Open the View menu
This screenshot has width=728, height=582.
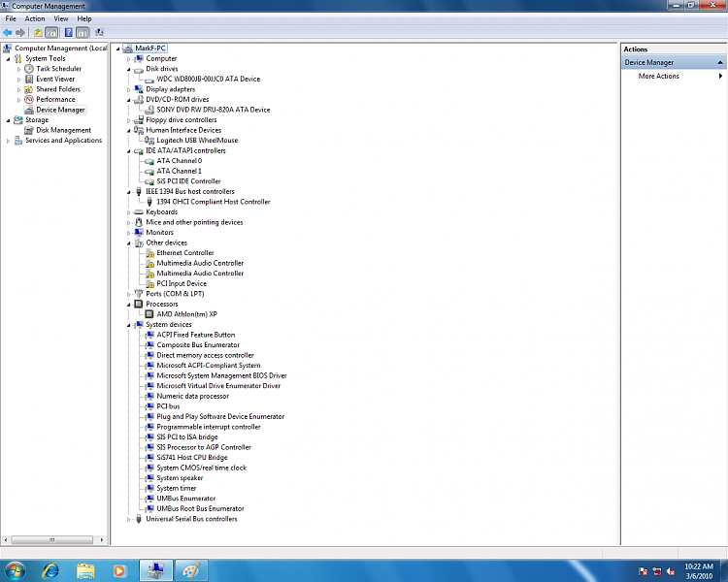click(x=61, y=18)
